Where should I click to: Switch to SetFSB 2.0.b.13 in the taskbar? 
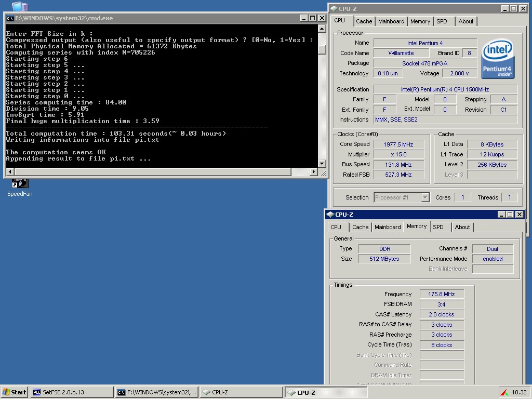click(72, 392)
